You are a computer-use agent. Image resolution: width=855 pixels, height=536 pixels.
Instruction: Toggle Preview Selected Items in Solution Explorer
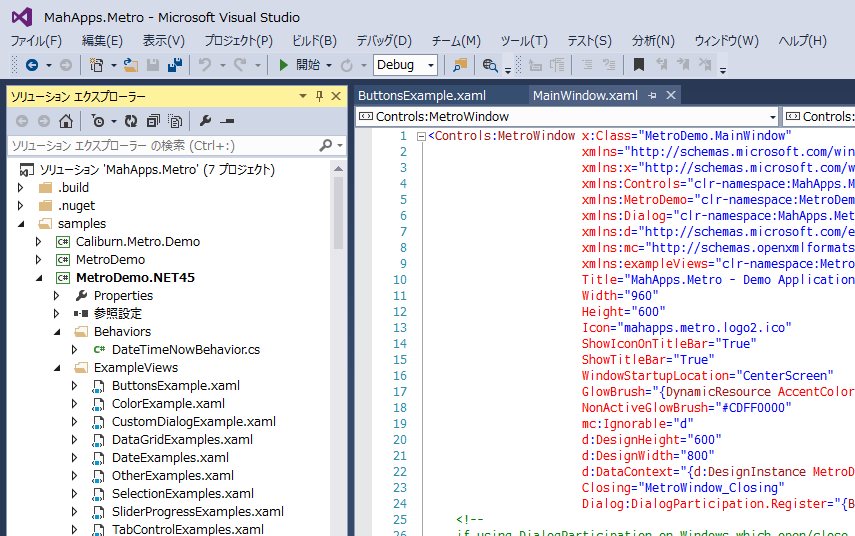click(x=227, y=121)
